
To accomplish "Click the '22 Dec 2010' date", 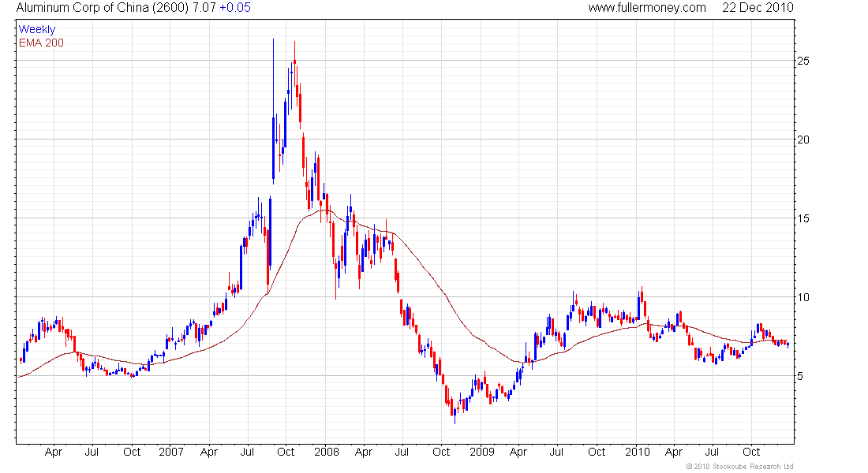I will [x=758, y=8].
